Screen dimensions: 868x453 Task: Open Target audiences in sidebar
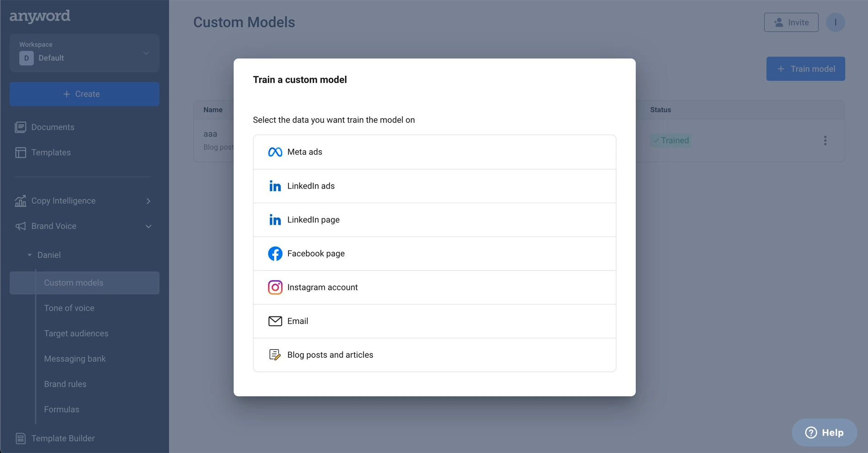pyautogui.click(x=76, y=333)
